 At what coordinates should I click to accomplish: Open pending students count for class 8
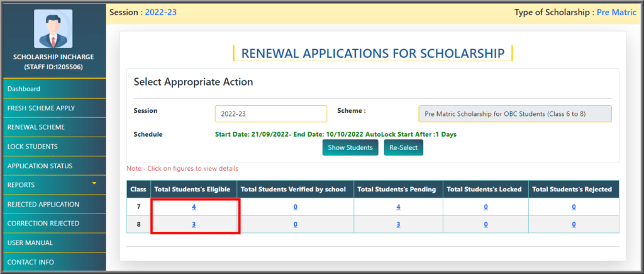pos(398,224)
